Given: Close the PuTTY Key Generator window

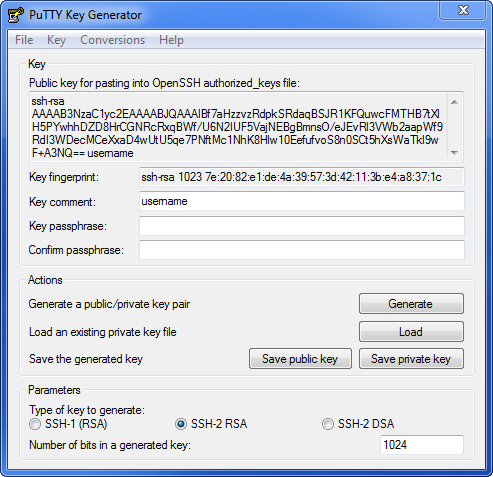Looking at the screenshot, I should coord(463,10).
